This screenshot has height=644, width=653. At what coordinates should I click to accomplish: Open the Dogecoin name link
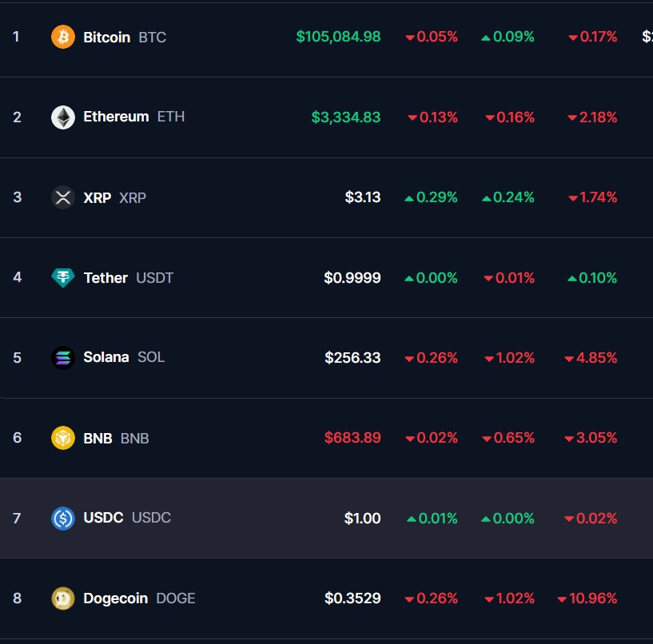(x=115, y=598)
